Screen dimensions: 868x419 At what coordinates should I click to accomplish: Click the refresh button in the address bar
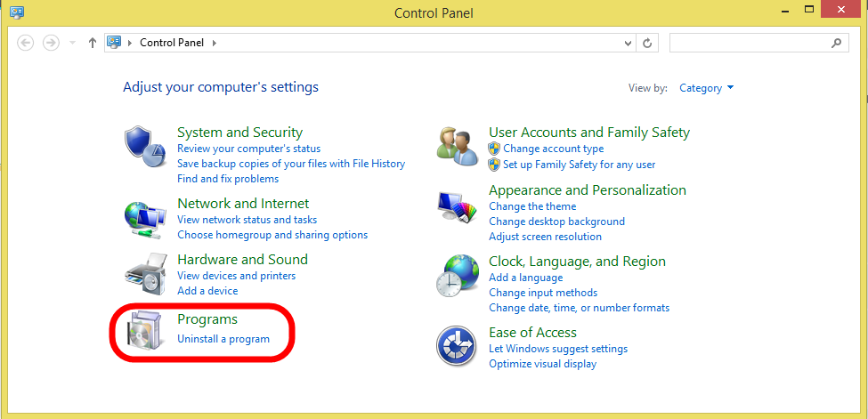pyautogui.click(x=647, y=43)
